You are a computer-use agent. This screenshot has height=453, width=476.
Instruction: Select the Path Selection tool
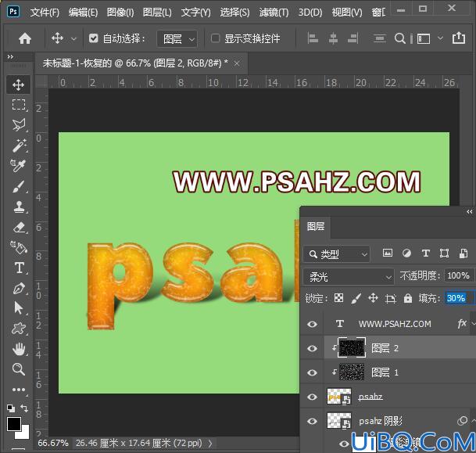coord(19,308)
